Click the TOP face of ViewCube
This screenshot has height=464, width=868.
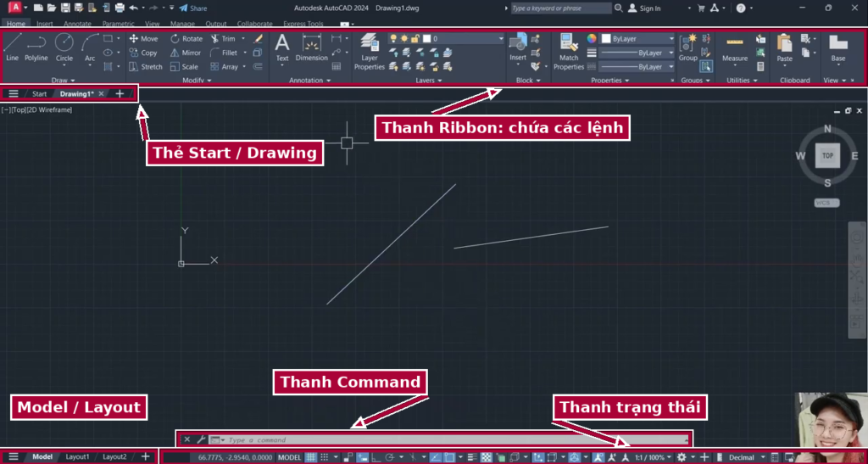(x=827, y=155)
